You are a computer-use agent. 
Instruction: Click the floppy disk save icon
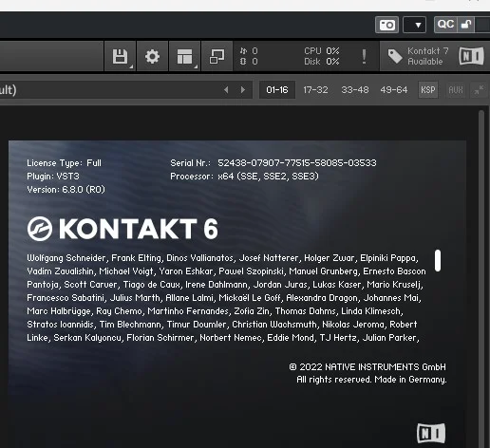coord(120,57)
